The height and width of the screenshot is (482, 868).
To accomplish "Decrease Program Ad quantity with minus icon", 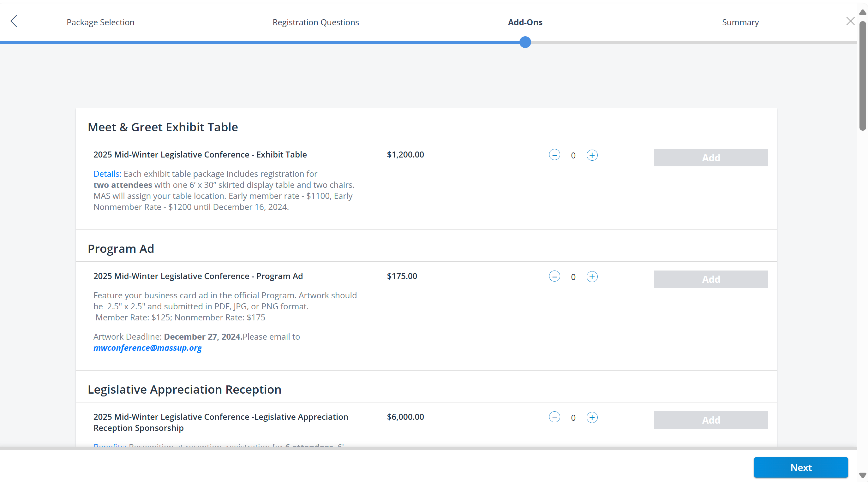I will pyautogui.click(x=554, y=277).
